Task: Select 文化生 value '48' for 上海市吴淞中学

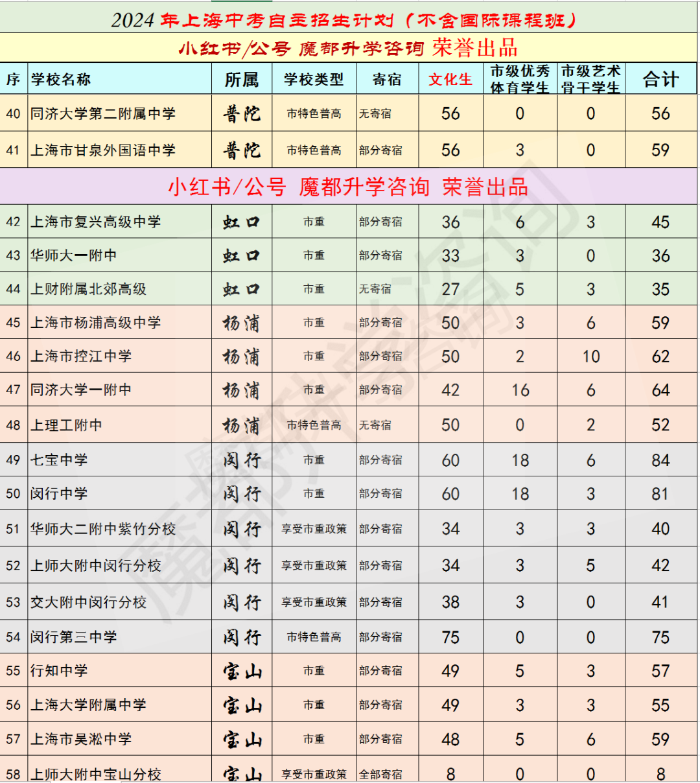Action: click(x=450, y=739)
